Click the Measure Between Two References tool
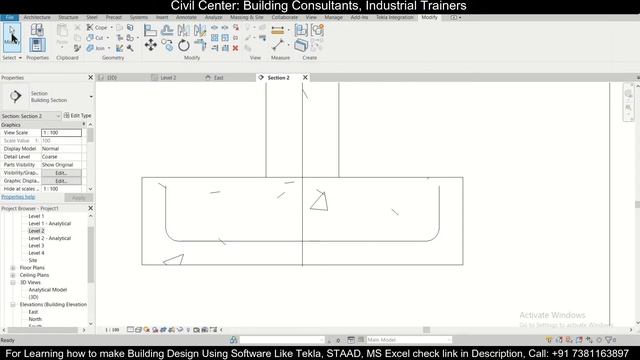 [278, 45]
